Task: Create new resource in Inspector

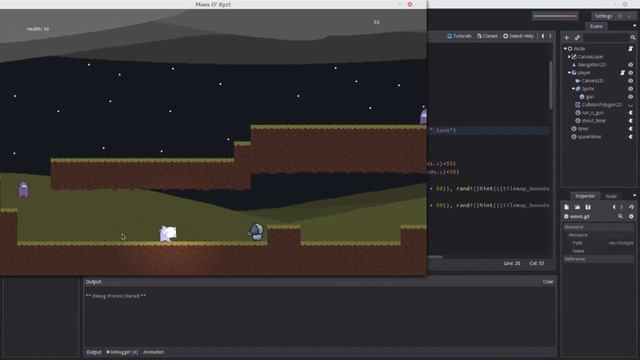Action: (x=567, y=207)
